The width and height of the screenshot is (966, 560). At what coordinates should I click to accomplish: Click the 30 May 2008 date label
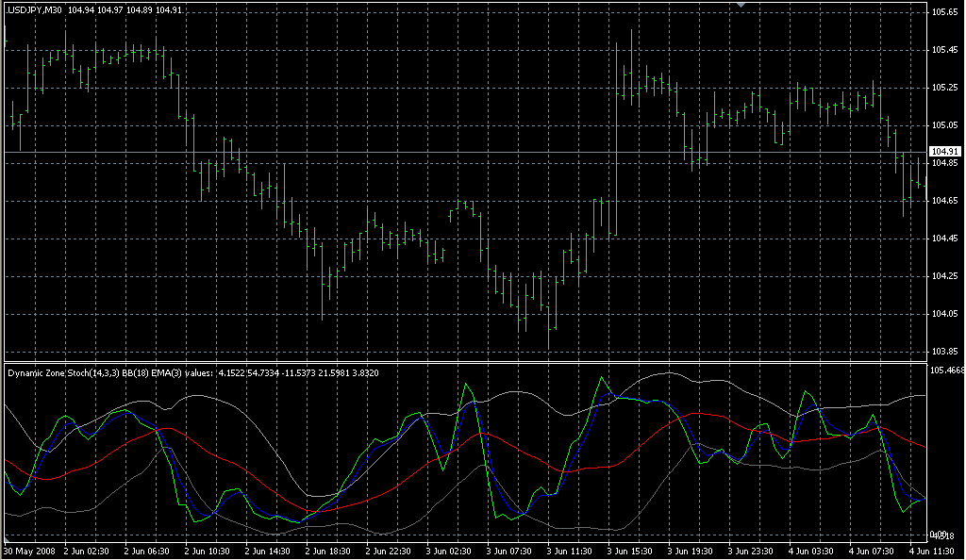28,551
